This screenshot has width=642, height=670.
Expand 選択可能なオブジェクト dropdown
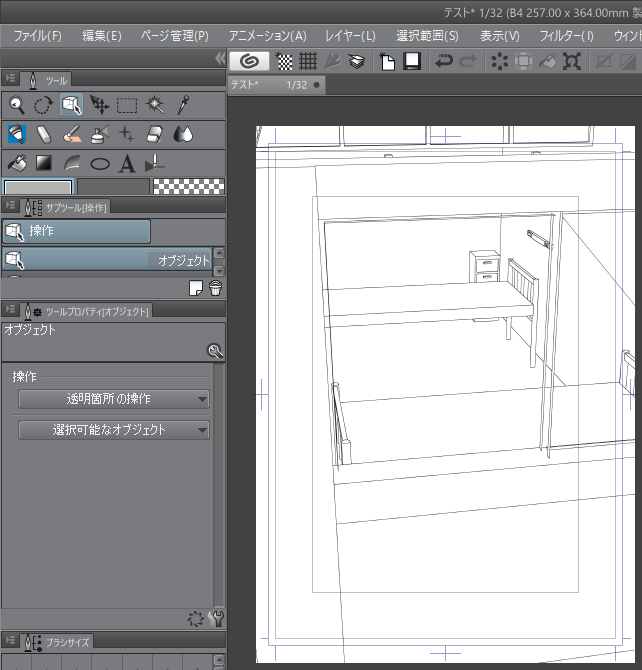tap(113, 430)
